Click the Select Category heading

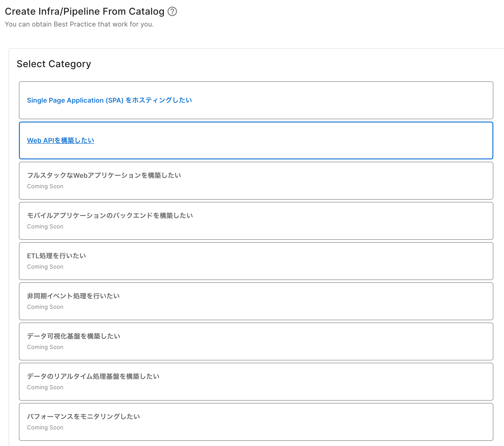54,64
